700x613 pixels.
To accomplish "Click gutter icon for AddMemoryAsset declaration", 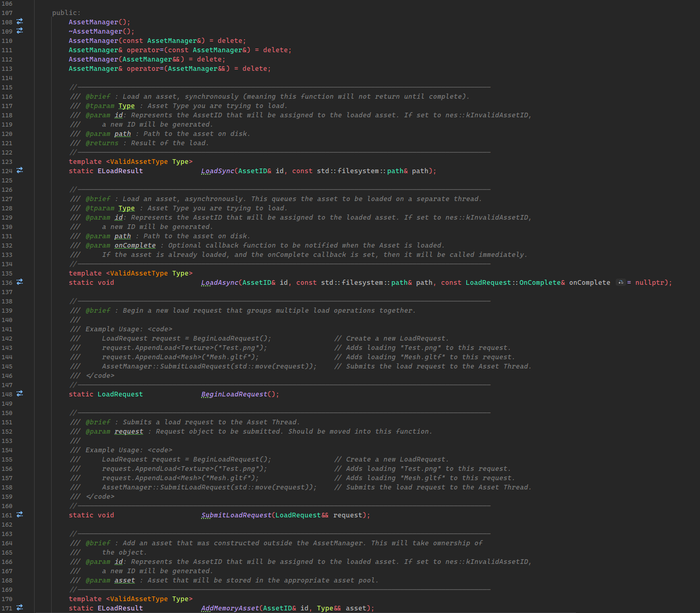I will pos(20,608).
